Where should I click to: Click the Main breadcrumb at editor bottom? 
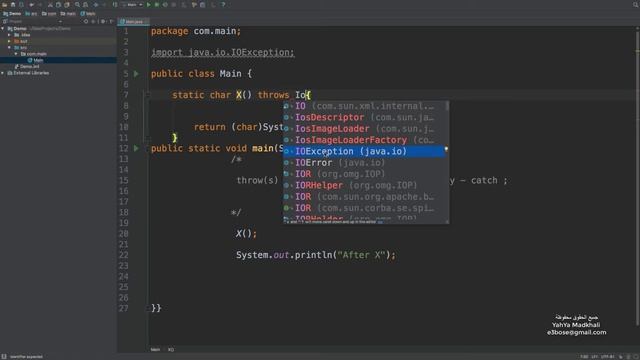[x=155, y=350]
